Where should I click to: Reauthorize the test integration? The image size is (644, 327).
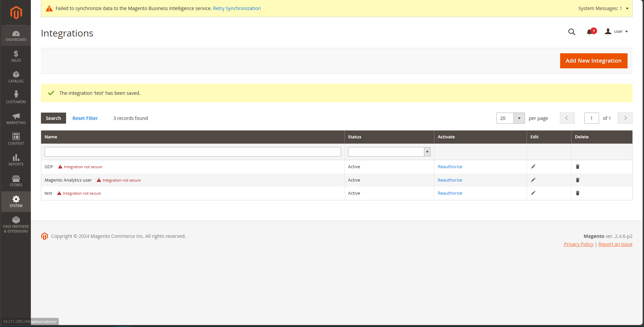(450, 193)
